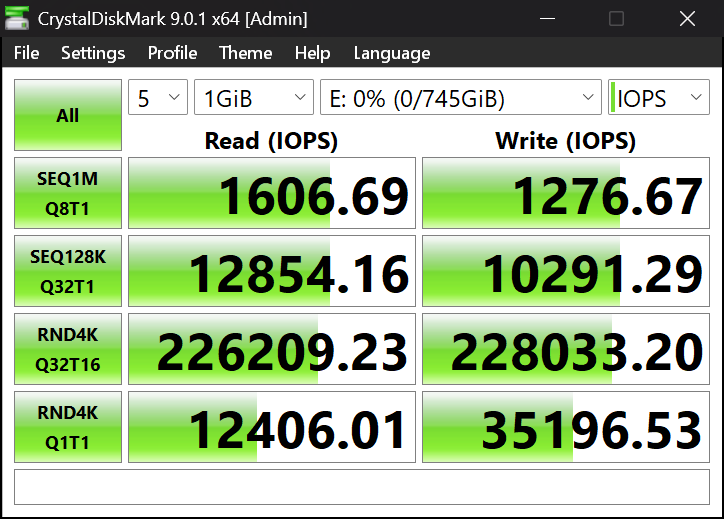The width and height of the screenshot is (724, 519).
Task: Open the Settings menu
Action: pyautogui.click(x=93, y=53)
